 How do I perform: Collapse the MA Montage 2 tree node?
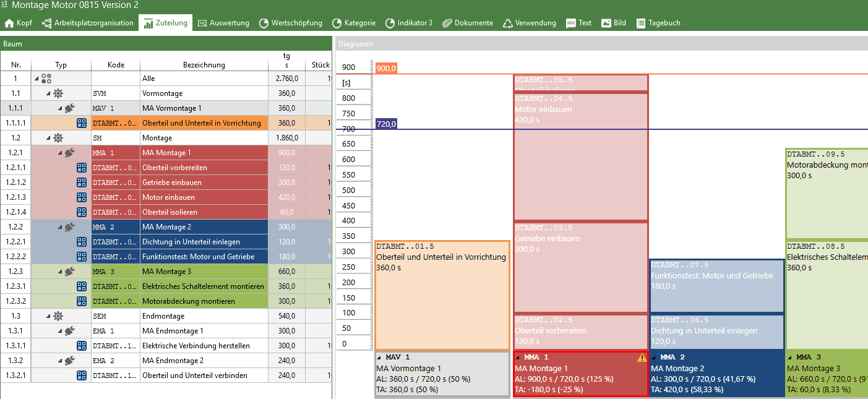point(60,227)
